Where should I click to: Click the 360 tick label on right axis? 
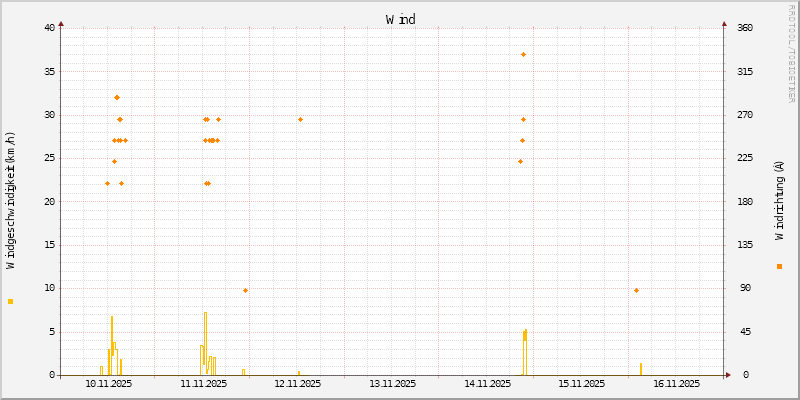pos(745,28)
